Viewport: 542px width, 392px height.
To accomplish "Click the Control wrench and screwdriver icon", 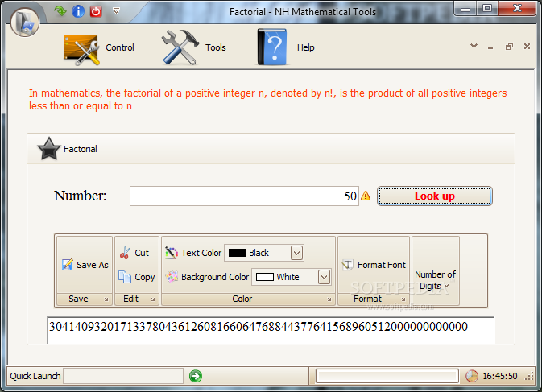I will click(x=81, y=50).
